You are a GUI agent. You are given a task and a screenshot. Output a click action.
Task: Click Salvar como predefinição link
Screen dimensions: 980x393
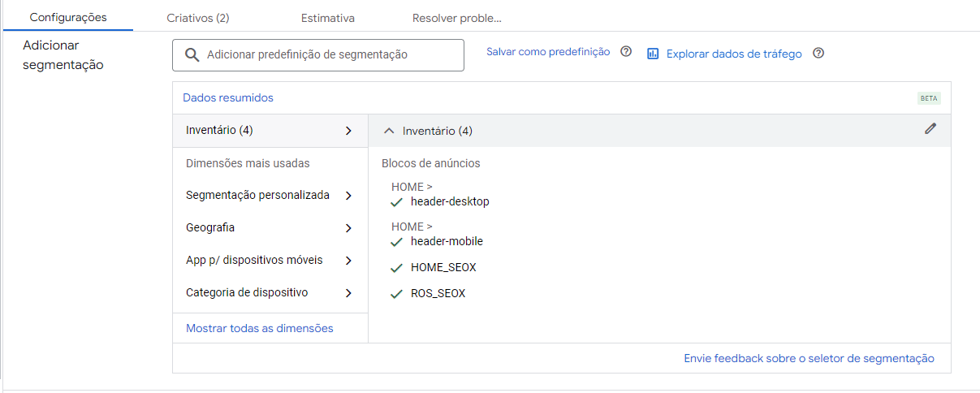[x=548, y=52]
